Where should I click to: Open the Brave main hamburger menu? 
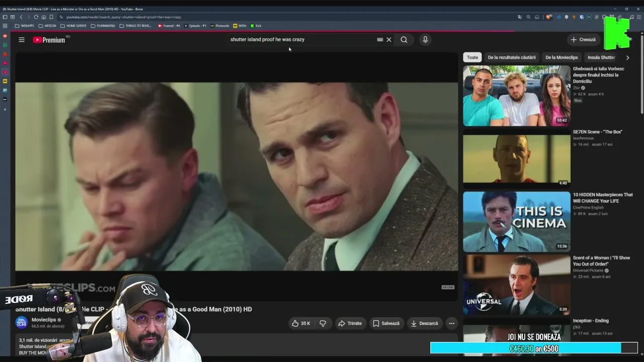pyautogui.click(x=639, y=17)
